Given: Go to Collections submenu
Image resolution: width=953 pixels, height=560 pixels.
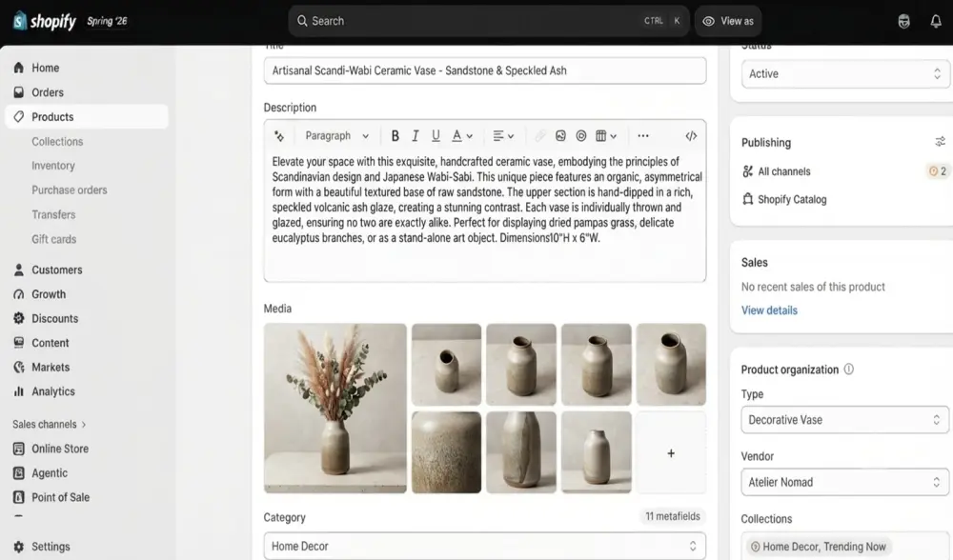Looking at the screenshot, I should click(x=57, y=142).
